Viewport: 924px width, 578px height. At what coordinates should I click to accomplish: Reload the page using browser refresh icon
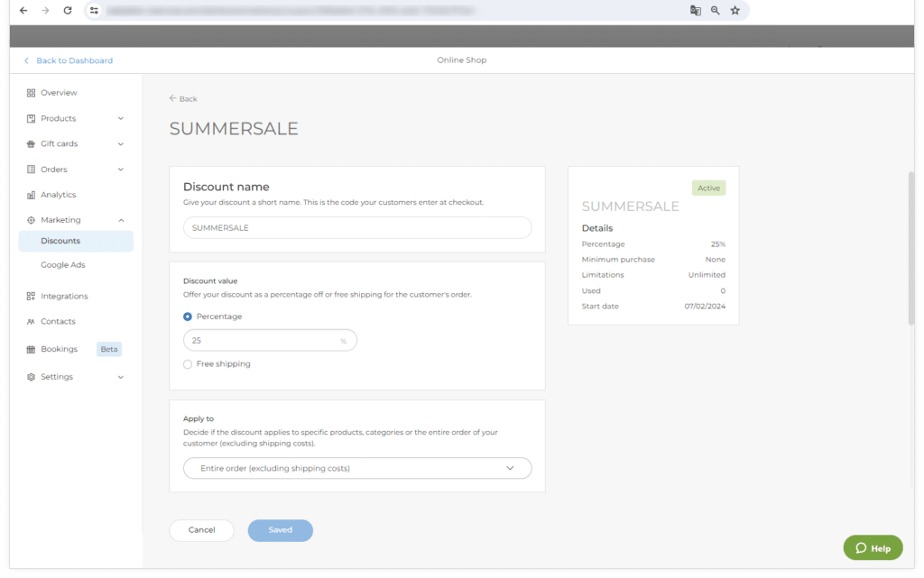67,11
